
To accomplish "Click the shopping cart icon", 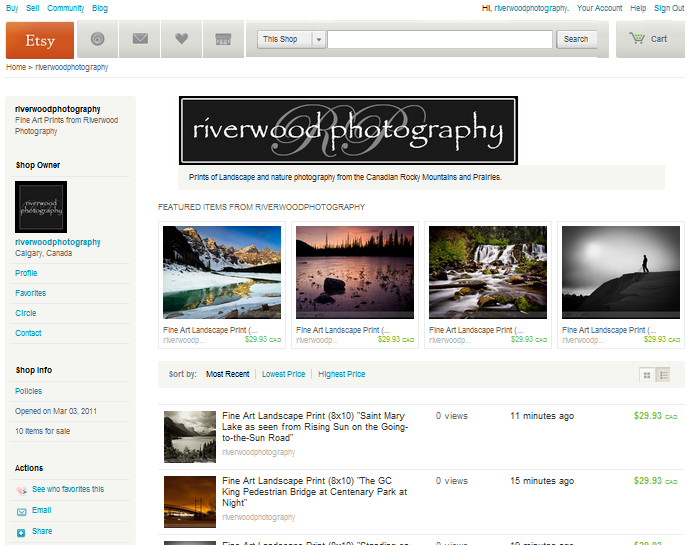I will coord(637,39).
